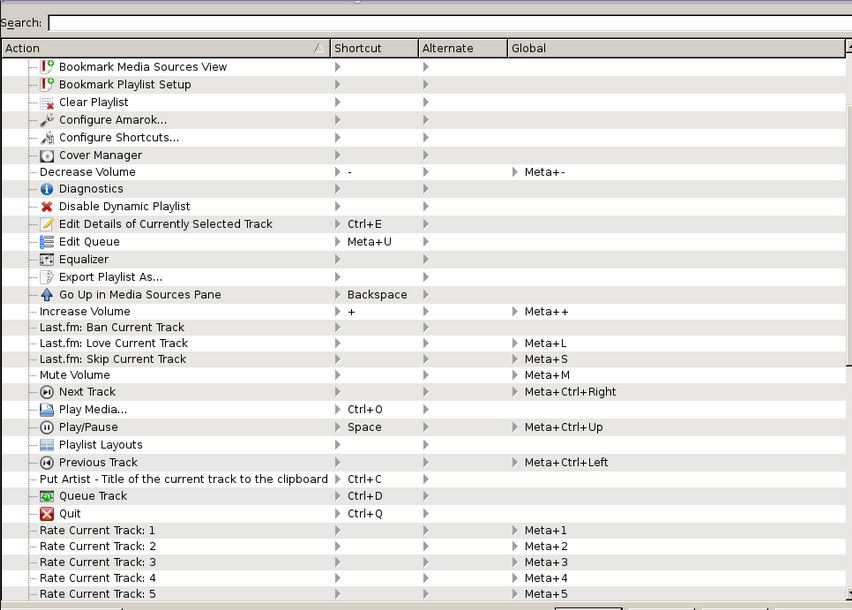This screenshot has width=852, height=610.
Task: Sort by the Action column header
Action: click(x=166, y=48)
